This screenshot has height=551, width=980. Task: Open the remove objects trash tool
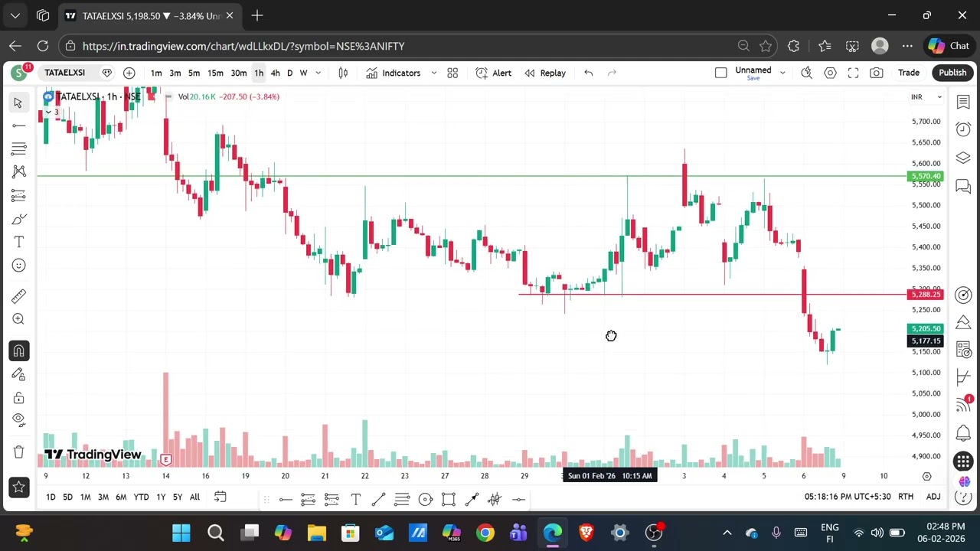tap(18, 452)
